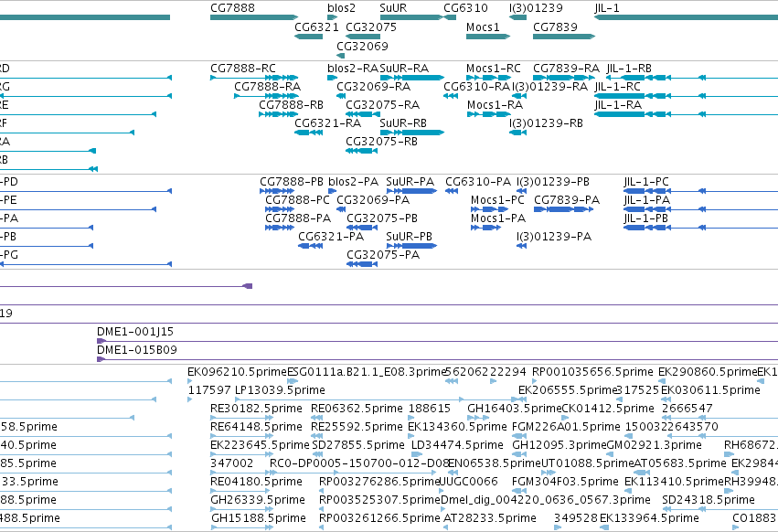The image size is (778, 532).
Task: Open transcript CG32069-RA label
Action: coord(374,86)
